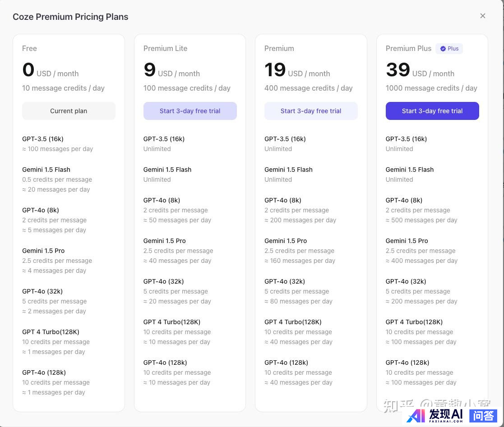The width and height of the screenshot is (504, 427).
Task: Click the 19 USD / month price
Action: pyautogui.click(x=297, y=70)
